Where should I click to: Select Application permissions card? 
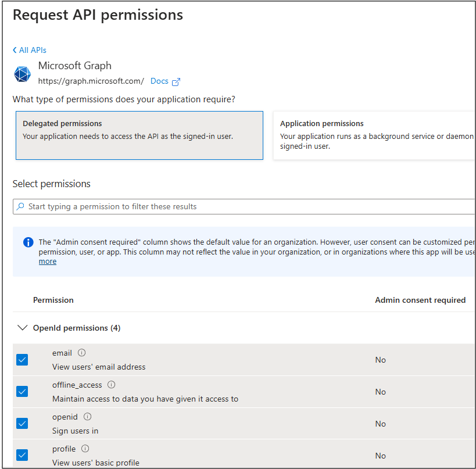coord(374,135)
